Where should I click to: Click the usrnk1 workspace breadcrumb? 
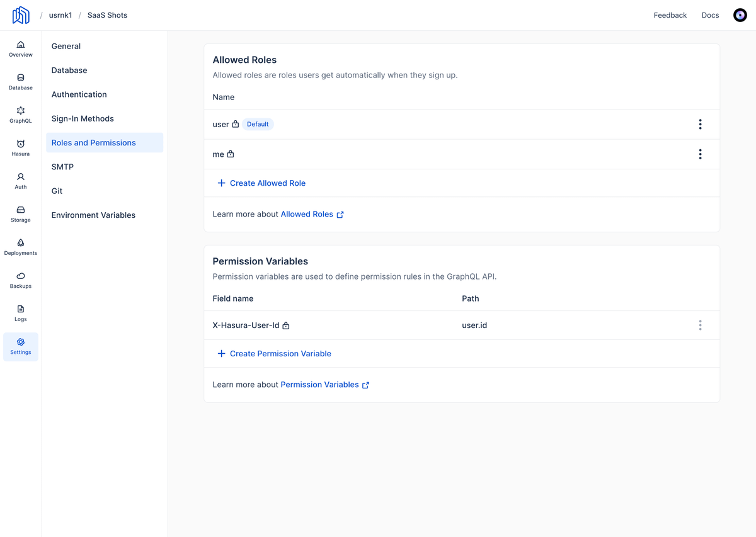pos(60,15)
